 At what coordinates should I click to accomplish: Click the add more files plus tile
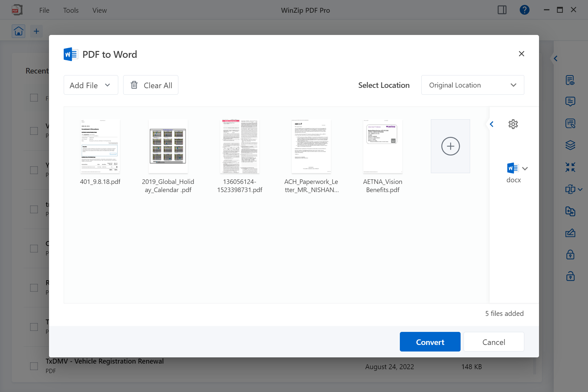pyautogui.click(x=450, y=146)
